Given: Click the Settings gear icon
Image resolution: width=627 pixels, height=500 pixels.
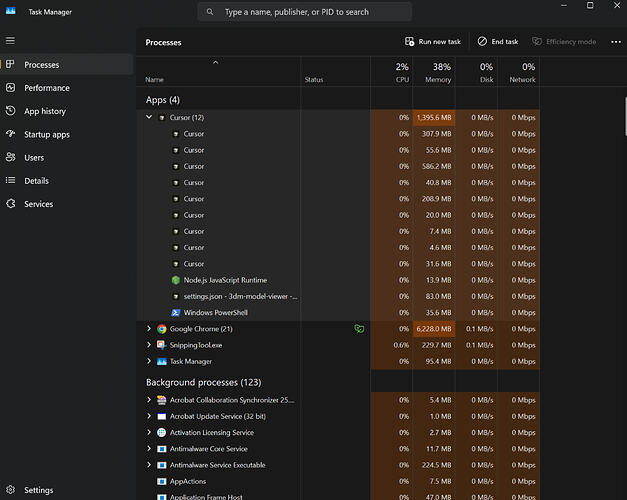Looking at the screenshot, I should coord(10,489).
